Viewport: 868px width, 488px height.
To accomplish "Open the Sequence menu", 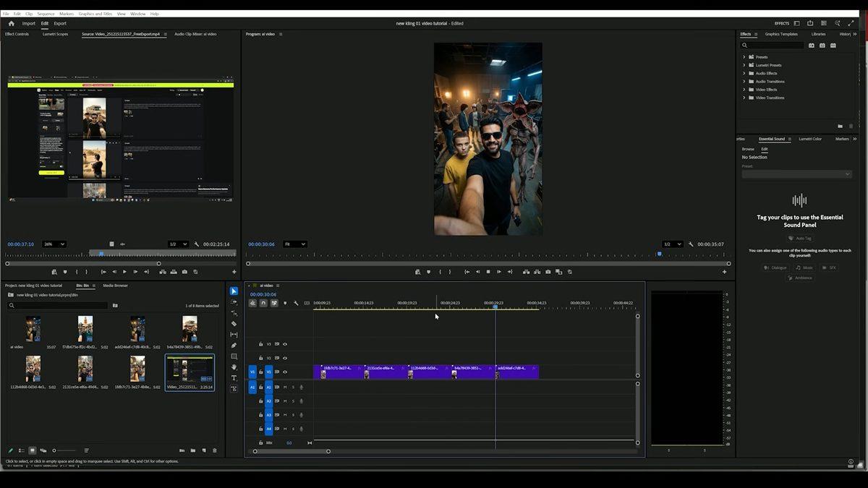I will [x=46, y=14].
